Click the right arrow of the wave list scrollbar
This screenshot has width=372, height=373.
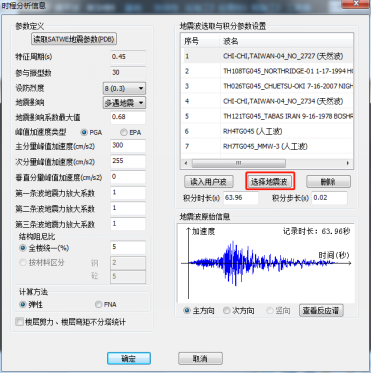click(x=348, y=163)
